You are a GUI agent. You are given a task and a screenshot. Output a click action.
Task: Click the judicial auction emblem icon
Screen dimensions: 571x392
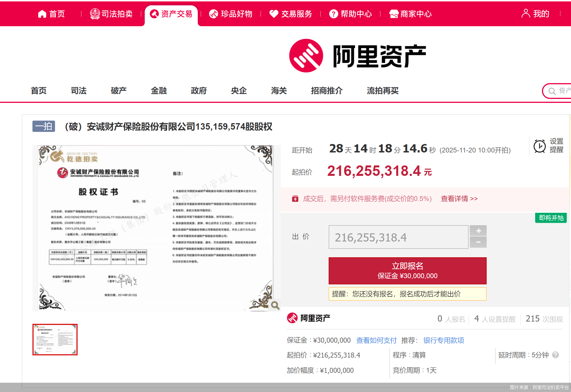[x=95, y=14]
